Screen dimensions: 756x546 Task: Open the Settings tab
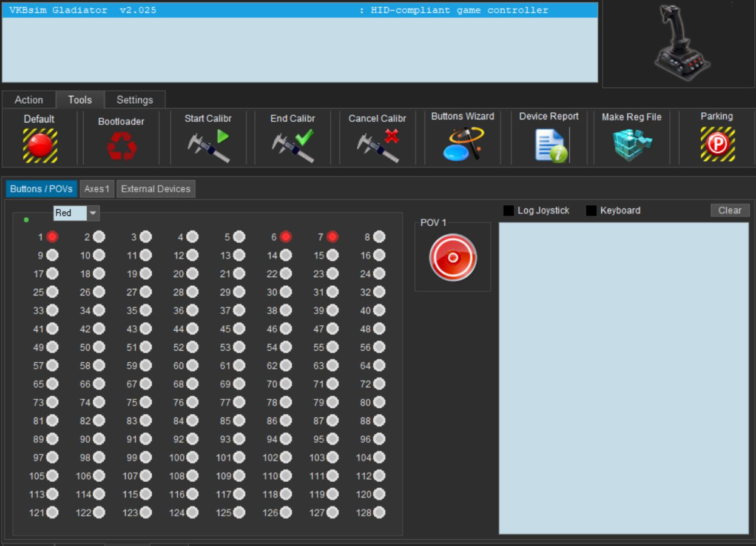pyautogui.click(x=135, y=100)
